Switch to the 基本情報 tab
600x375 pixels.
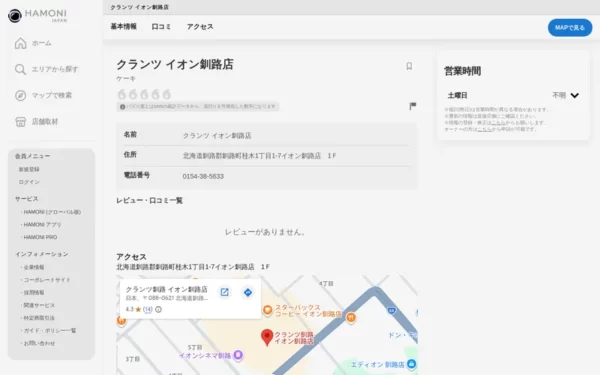point(124,26)
